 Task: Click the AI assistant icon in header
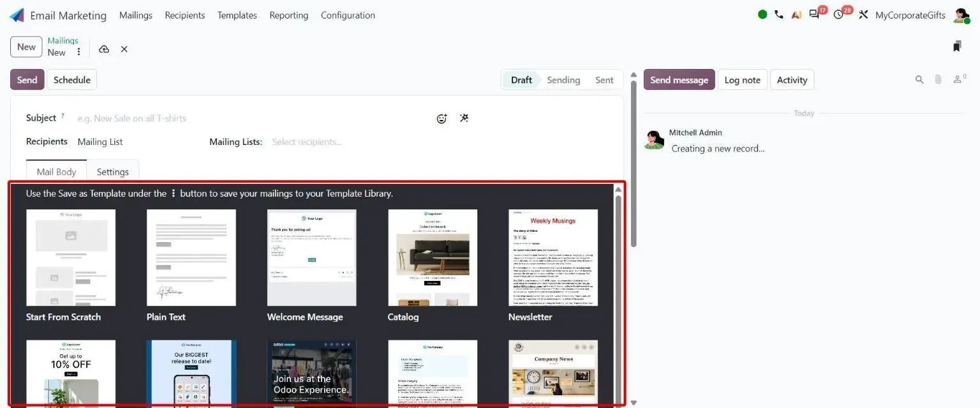pyautogui.click(x=796, y=15)
